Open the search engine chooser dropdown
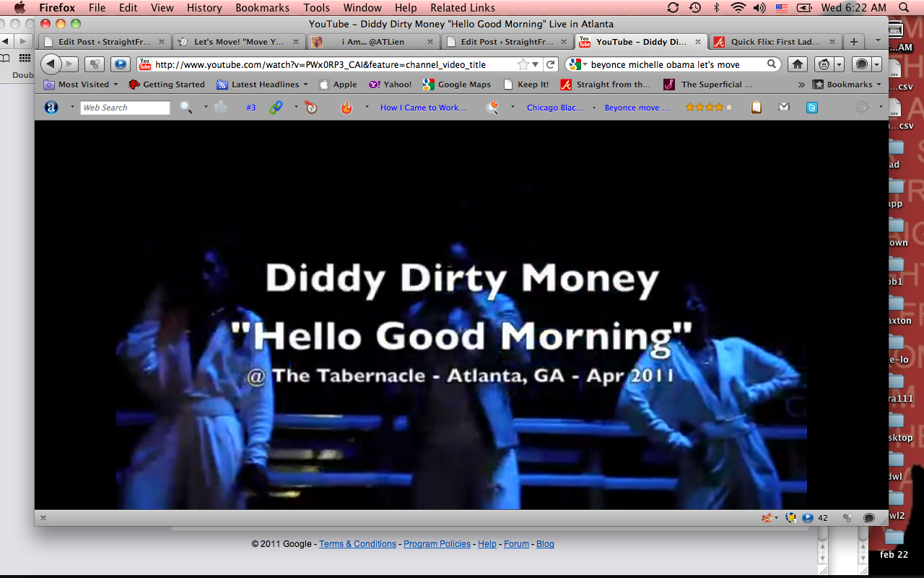The image size is (924, 578). 577,64
